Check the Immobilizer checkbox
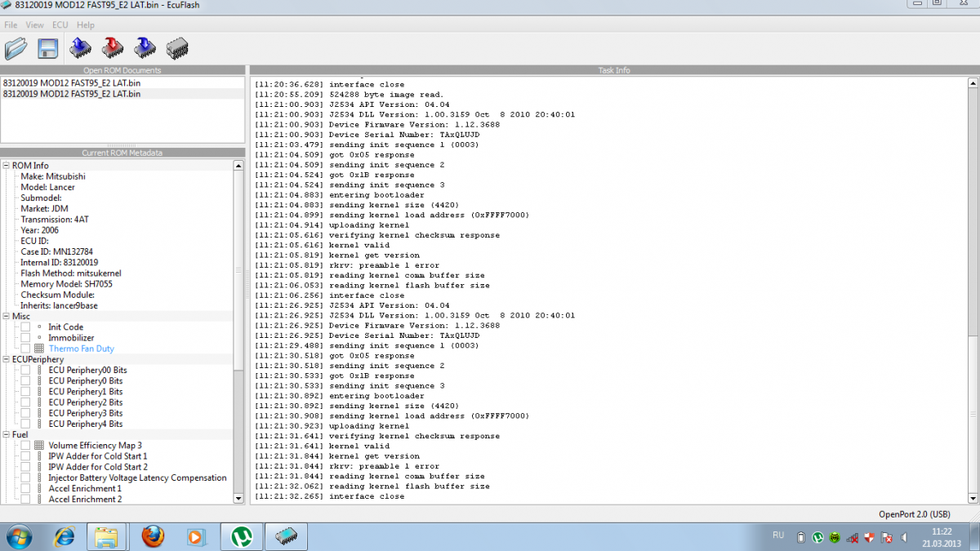 25,338
